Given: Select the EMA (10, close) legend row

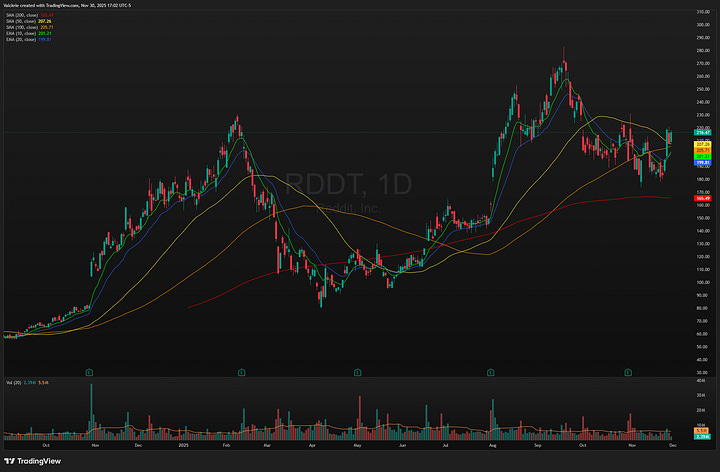Looking at the screenshot, I should point(28,33).
